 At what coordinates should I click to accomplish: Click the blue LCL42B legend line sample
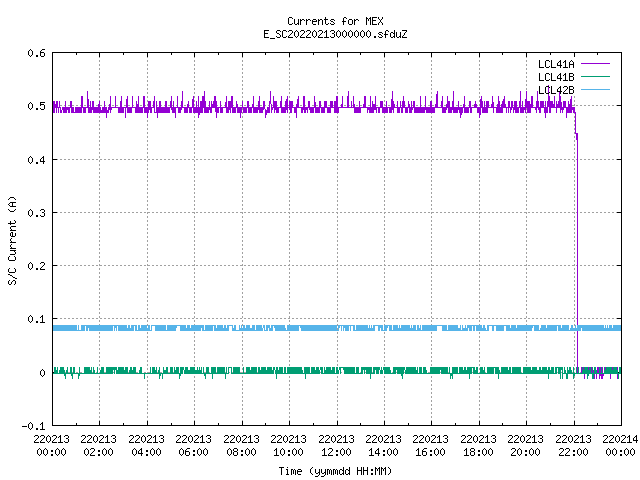point(595,89)
